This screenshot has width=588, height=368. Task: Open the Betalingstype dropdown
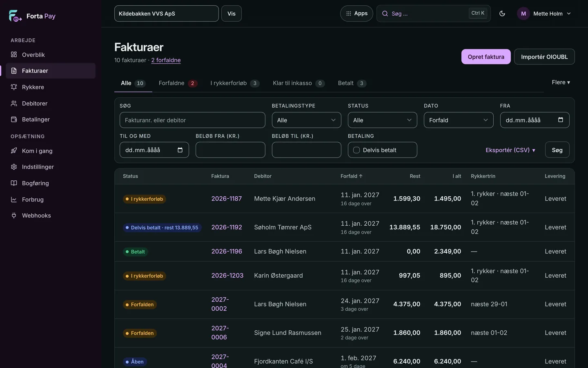[306, 120]
